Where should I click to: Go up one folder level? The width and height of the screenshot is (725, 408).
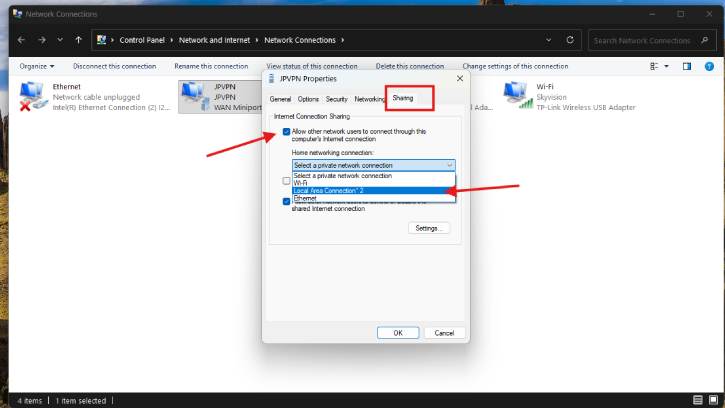tap(79, 40)
